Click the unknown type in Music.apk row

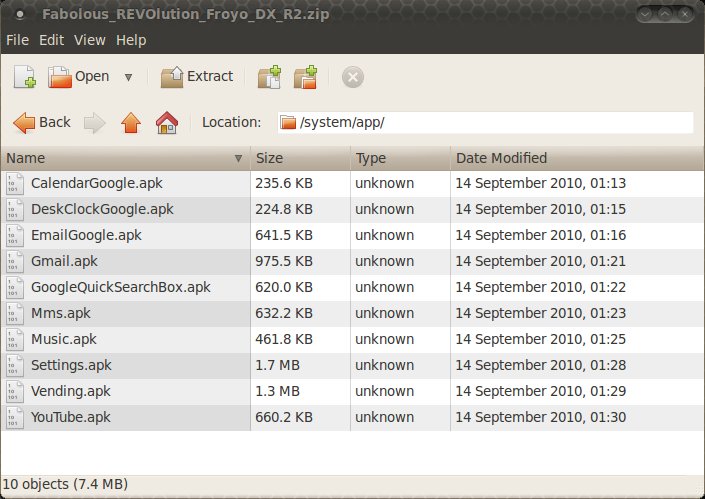pyautogui.click(x=384, y=339)
